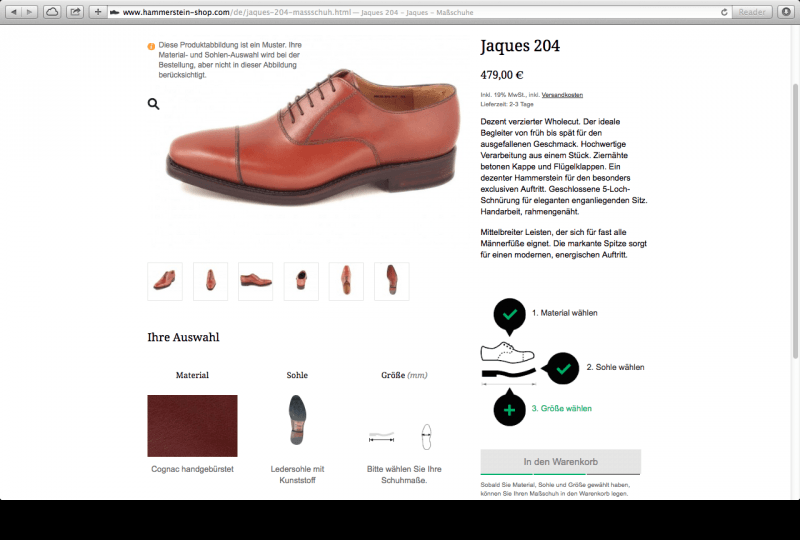
Task: Open step 3. Größe wählen
Action: [x=562, y=408]
